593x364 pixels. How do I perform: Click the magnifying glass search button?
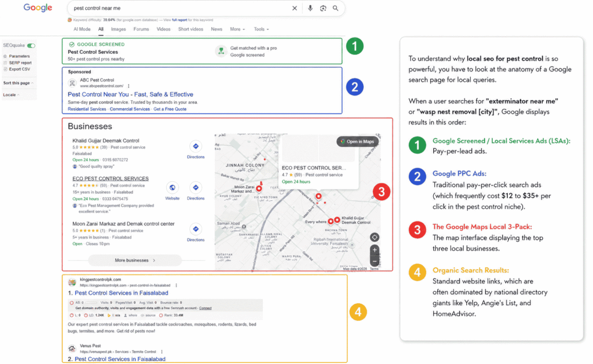335,8
